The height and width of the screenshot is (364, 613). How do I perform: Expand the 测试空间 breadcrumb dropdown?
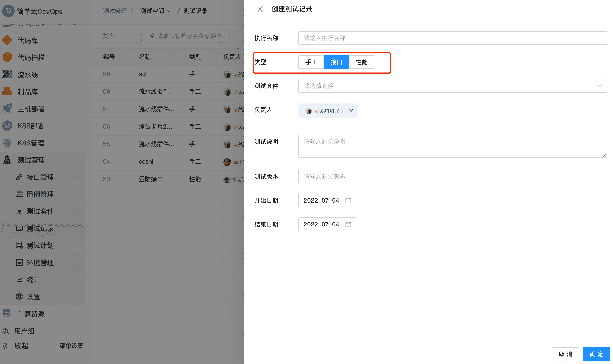click(x=155, y=11)
